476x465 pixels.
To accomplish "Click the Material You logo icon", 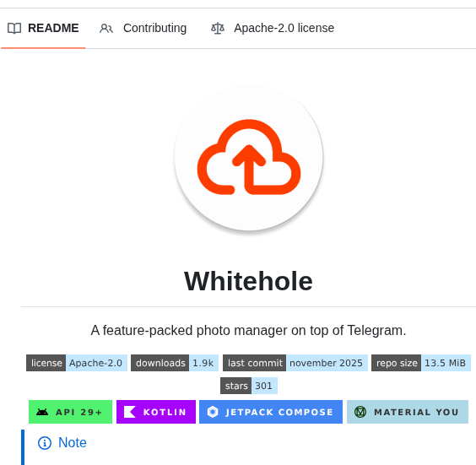I will [x=360, y=412].
